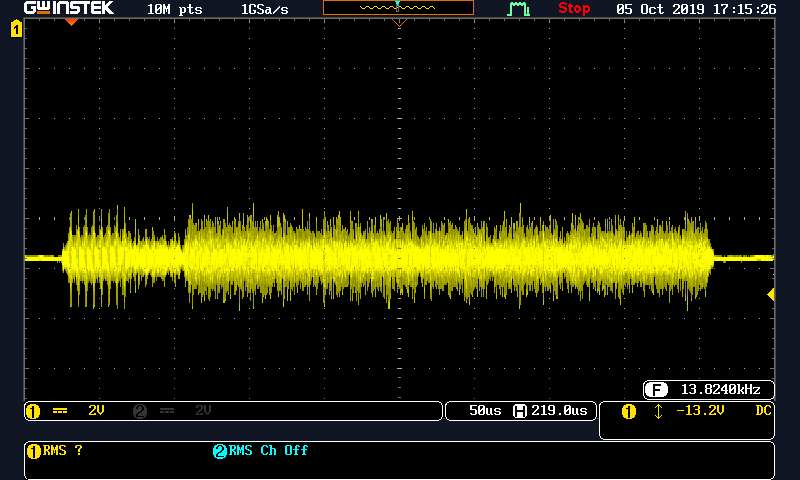This screenshot has height=480, width=800.
Task: Open the DC trigger coupling setting
Action: pyautogui.click(x=763, y=411)
